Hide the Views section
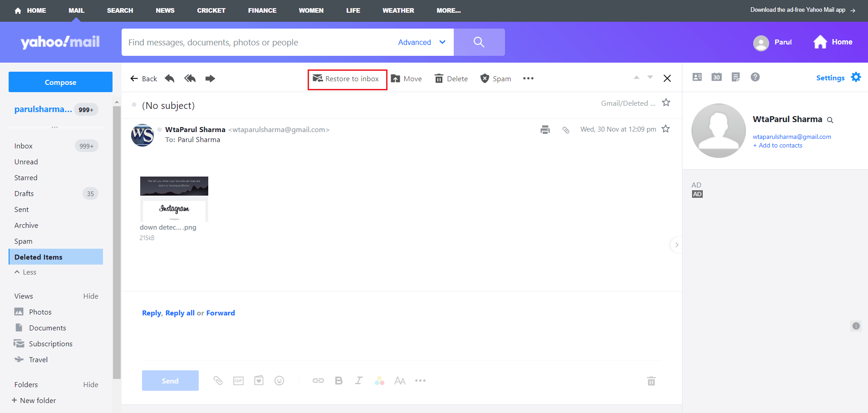This screenshot has height=413, width=868. coord(91,296)
